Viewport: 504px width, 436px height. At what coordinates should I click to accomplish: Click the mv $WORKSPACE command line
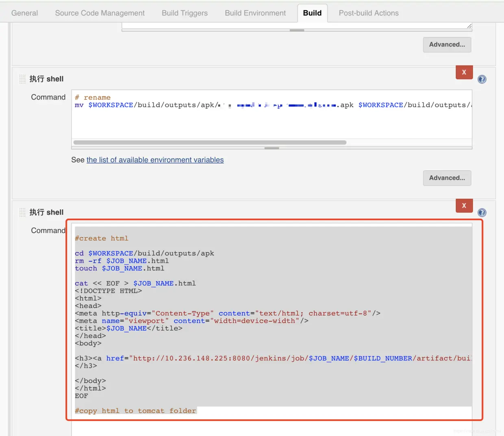pos(273,105)
